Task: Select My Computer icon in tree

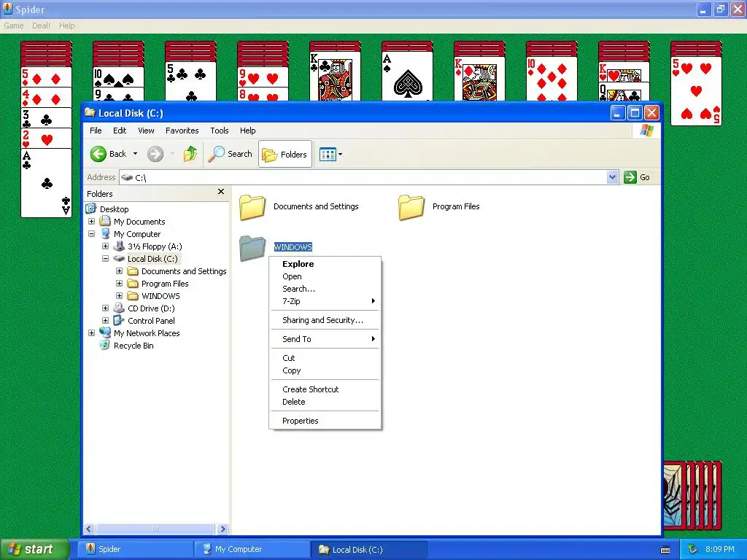Action: (105, 234)
